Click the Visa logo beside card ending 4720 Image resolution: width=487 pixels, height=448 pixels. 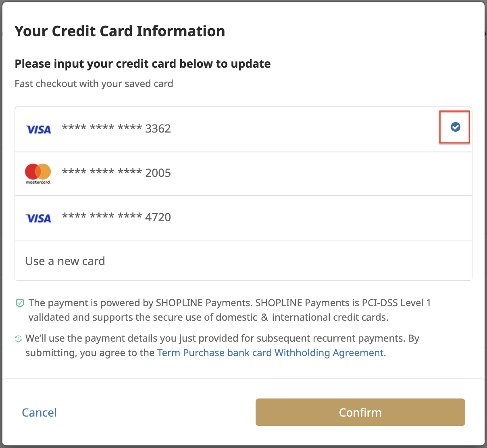pos(38,218)
